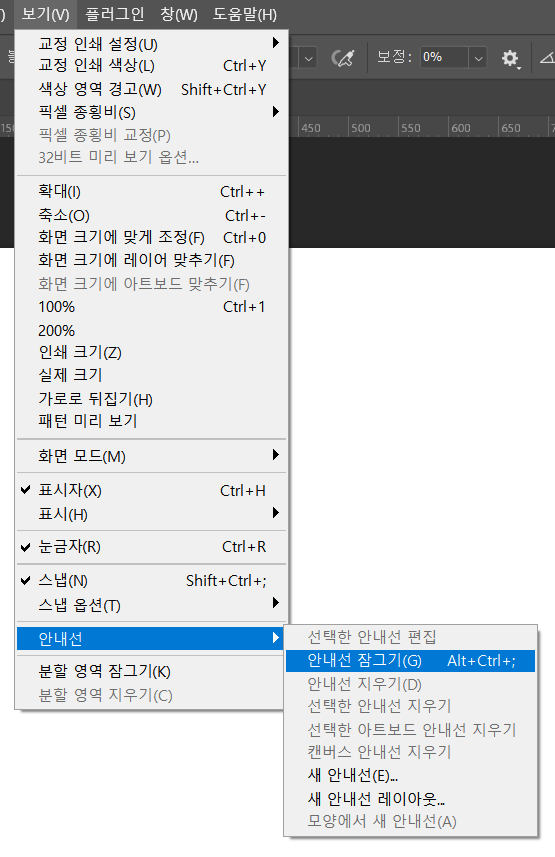This screenshot has width=555, height=857.
Task: Click 안내선 잠그기(G) in submenu
Action: 410,660
